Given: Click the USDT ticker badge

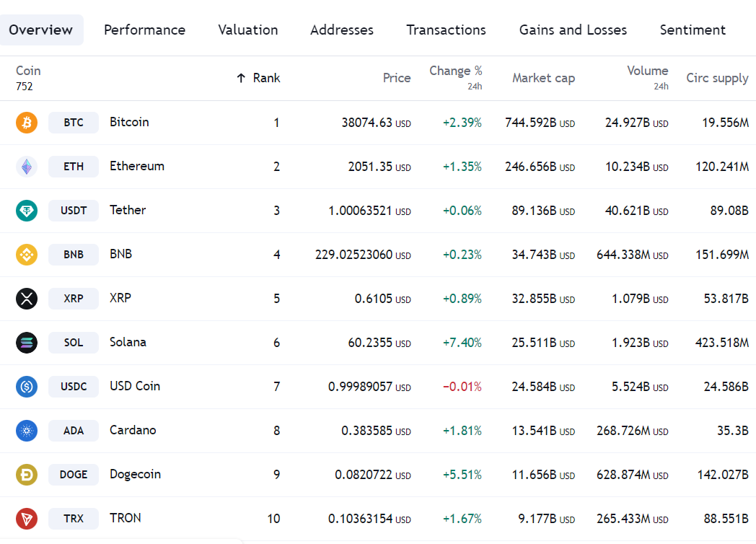Looking at the screenshot, I should coord(74,211).
